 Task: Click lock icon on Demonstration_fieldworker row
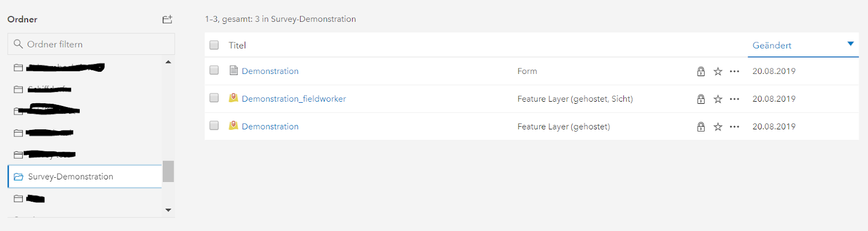701,99
